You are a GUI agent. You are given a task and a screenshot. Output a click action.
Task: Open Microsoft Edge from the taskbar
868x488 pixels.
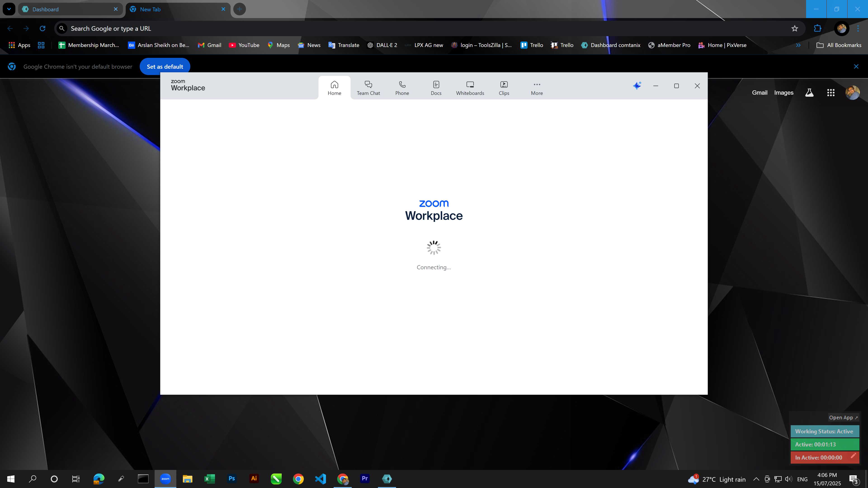click(x=99, y=479)
